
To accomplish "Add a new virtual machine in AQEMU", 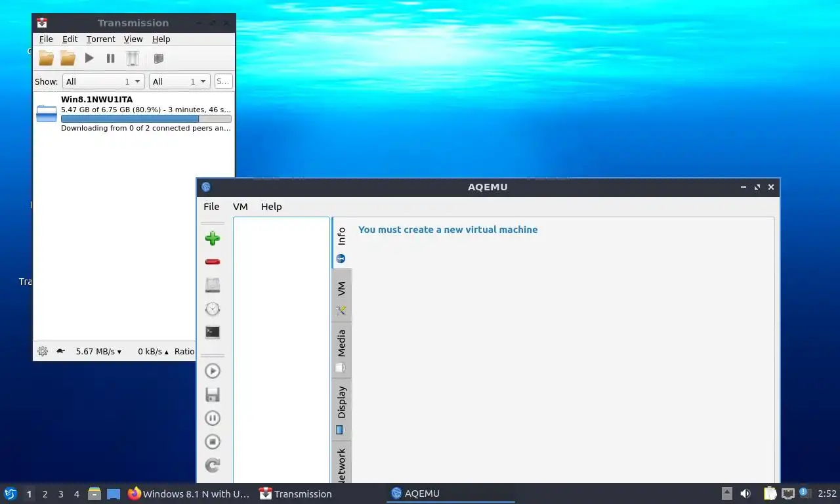I will (x=212, y=238).
